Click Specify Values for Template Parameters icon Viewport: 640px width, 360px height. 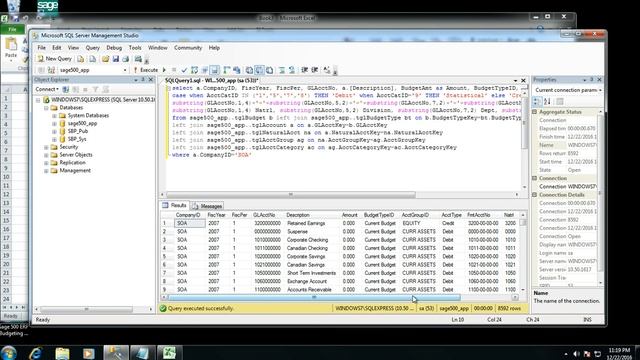point(327,70)
